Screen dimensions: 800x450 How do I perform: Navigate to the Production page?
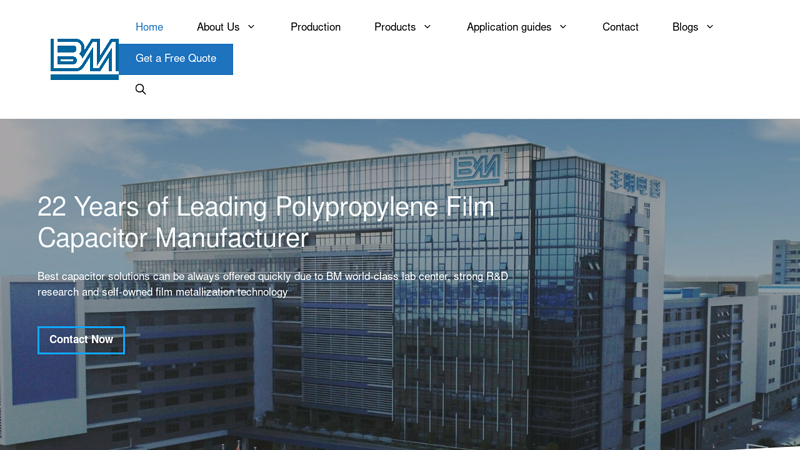315,27
